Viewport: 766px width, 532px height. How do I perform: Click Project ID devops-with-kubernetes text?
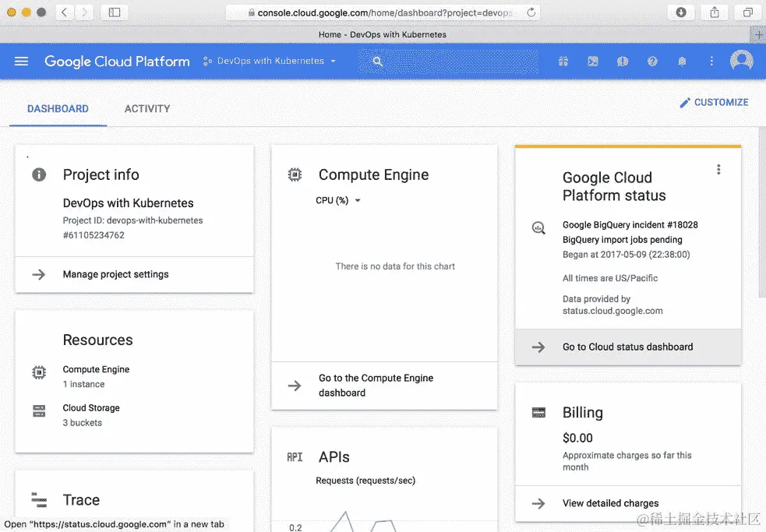(x=132, y=220)
